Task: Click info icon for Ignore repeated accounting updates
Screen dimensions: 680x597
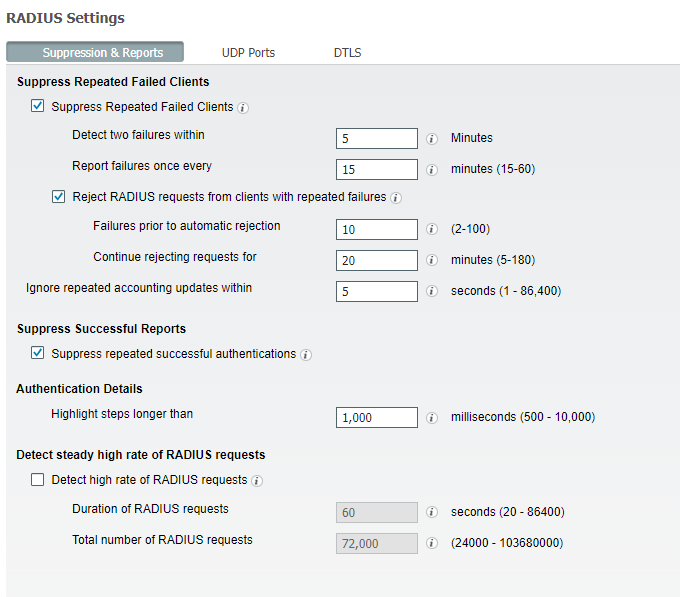Action: pos(432,291)
